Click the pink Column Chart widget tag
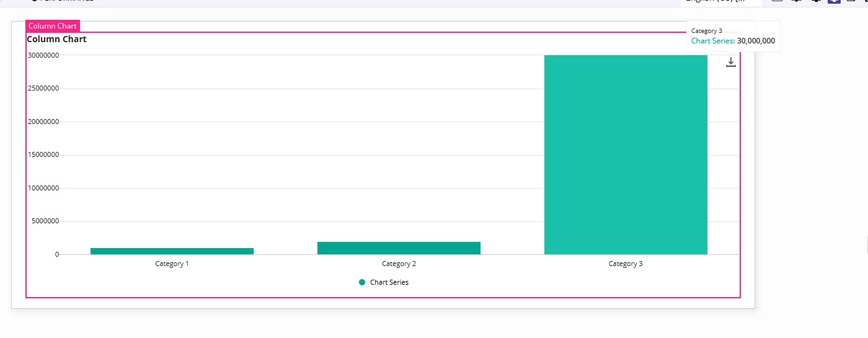Viewport: 868px width, 338px height. 53,26
